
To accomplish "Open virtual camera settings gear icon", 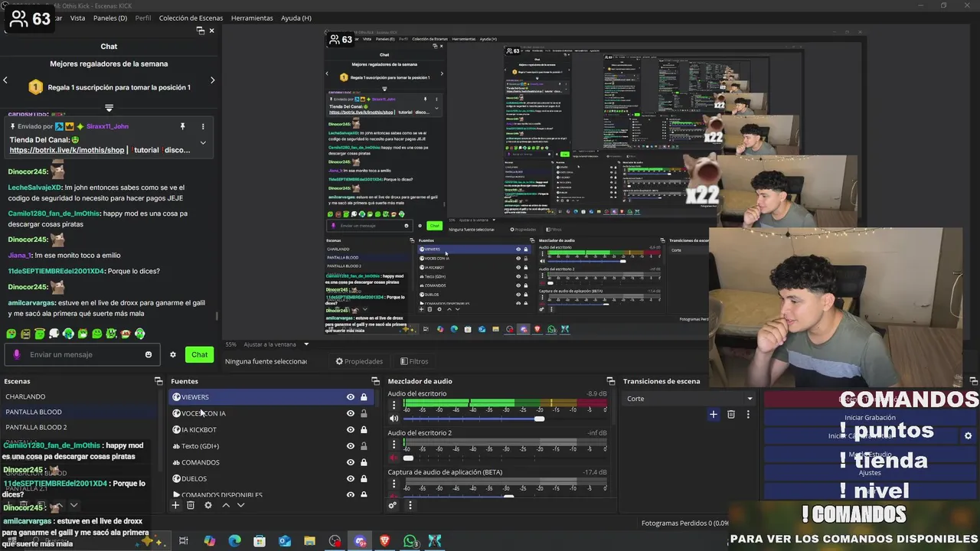I will (x=968, y=435).
